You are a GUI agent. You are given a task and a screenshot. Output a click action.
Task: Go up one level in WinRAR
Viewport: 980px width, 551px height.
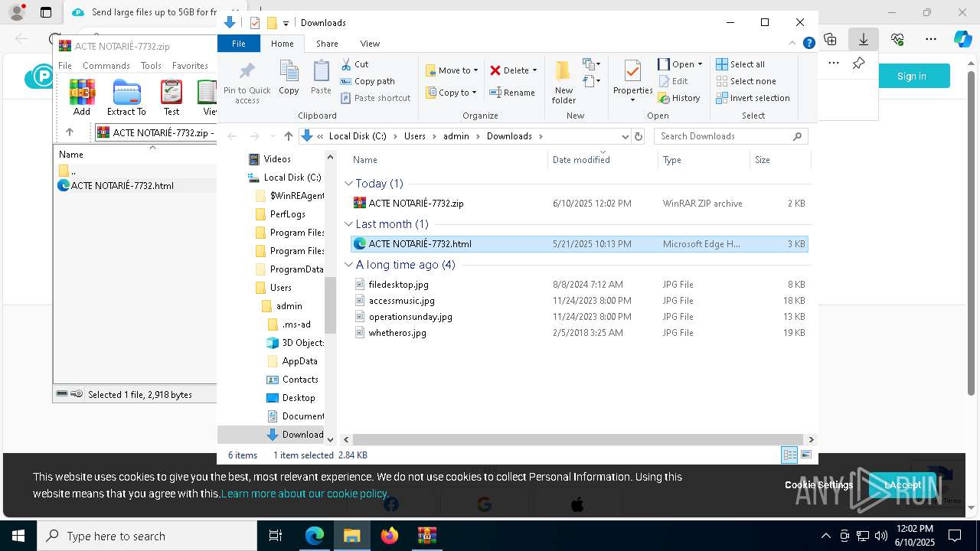click(x=70, y=132)
